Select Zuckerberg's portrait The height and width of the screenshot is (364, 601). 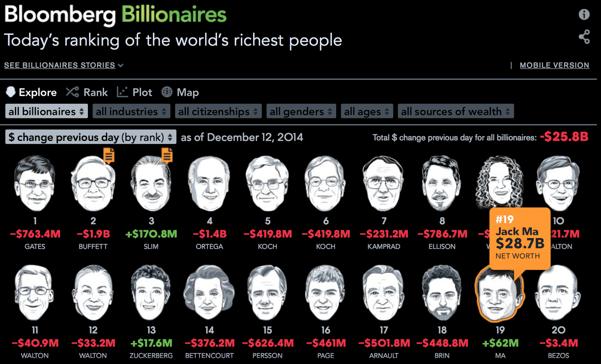coord(151,293)
